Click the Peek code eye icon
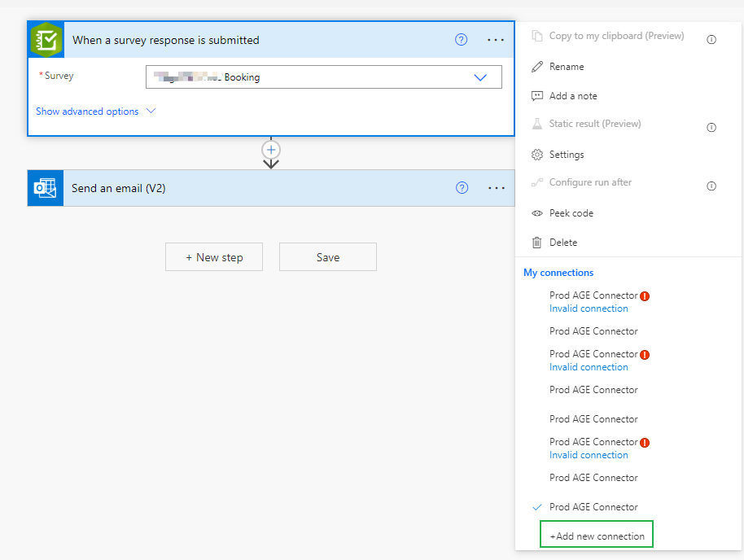Image resolution: width=744 pixels, height=560 pixels. coord(537,212)
